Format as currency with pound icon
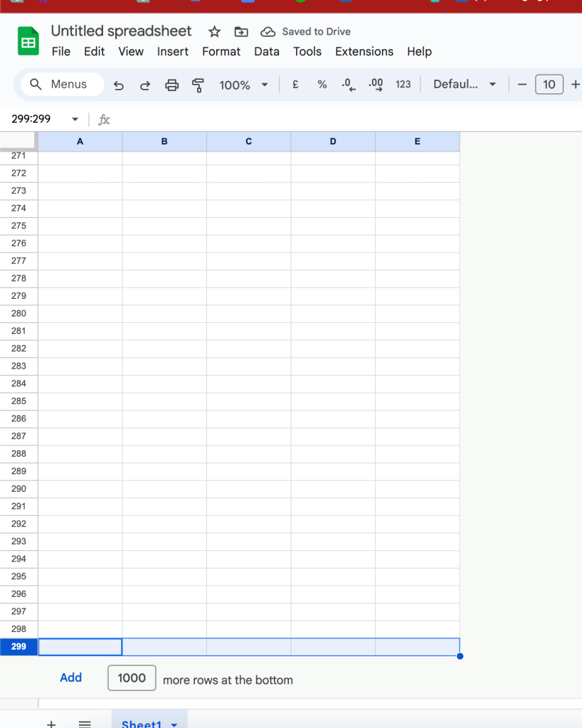This screenshot has height=728, width=582. coord(295,85)
